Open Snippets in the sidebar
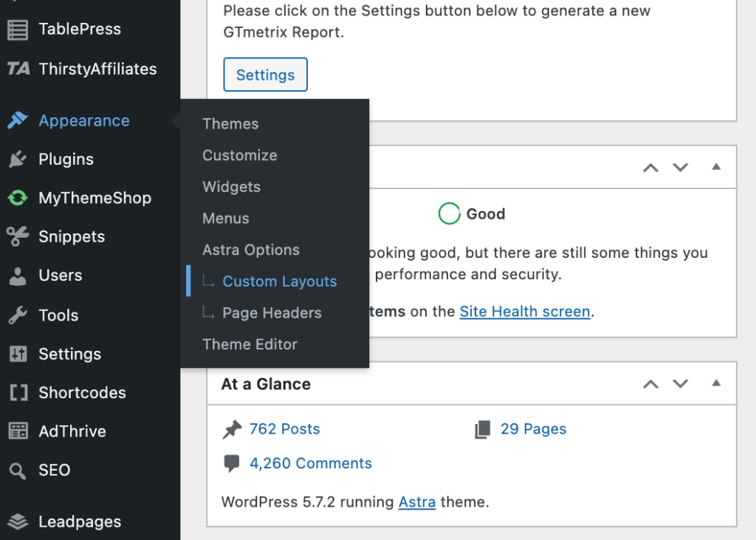This screenshot has height=540, width=756. pos(72,236)
